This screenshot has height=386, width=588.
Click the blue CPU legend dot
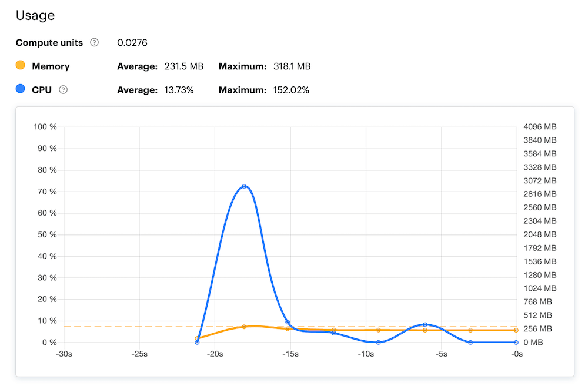pyautogui.click(x=21, y=89)
